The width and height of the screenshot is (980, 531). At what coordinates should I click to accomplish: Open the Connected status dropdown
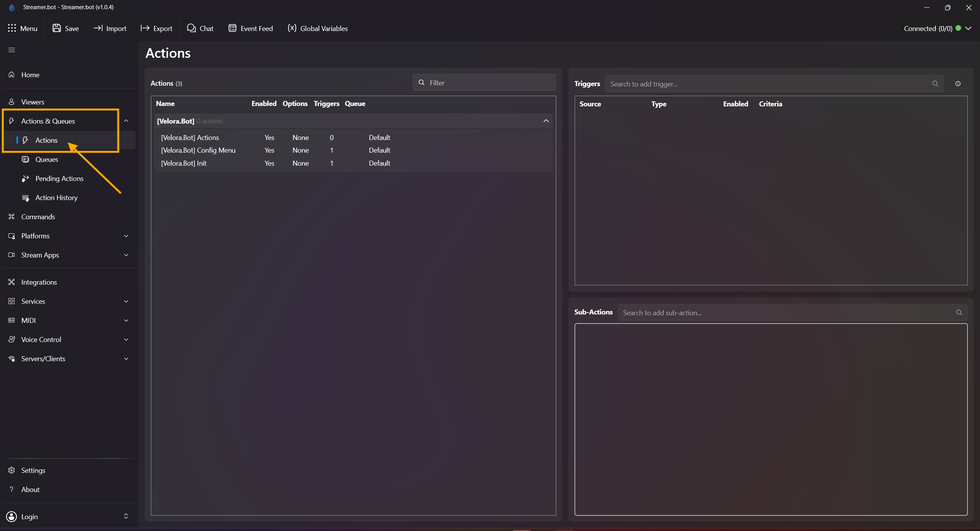click(x=969, y=28)
